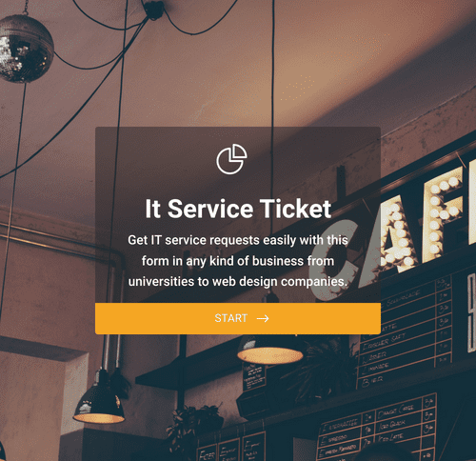Viewport: 476px width, 461px height.
Task: Click the "universities to web design companies" line
Action: pyautogui.click(x=238, y=281)
